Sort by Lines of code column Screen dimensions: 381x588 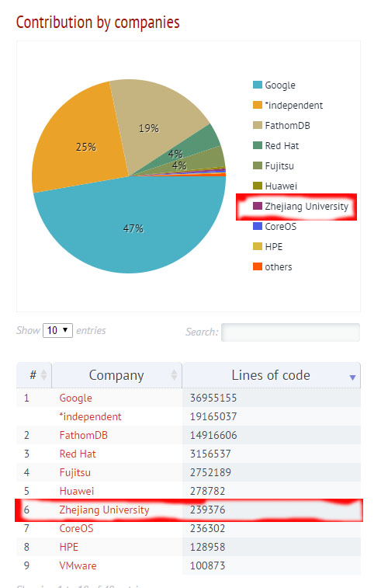tap(272, 375)
